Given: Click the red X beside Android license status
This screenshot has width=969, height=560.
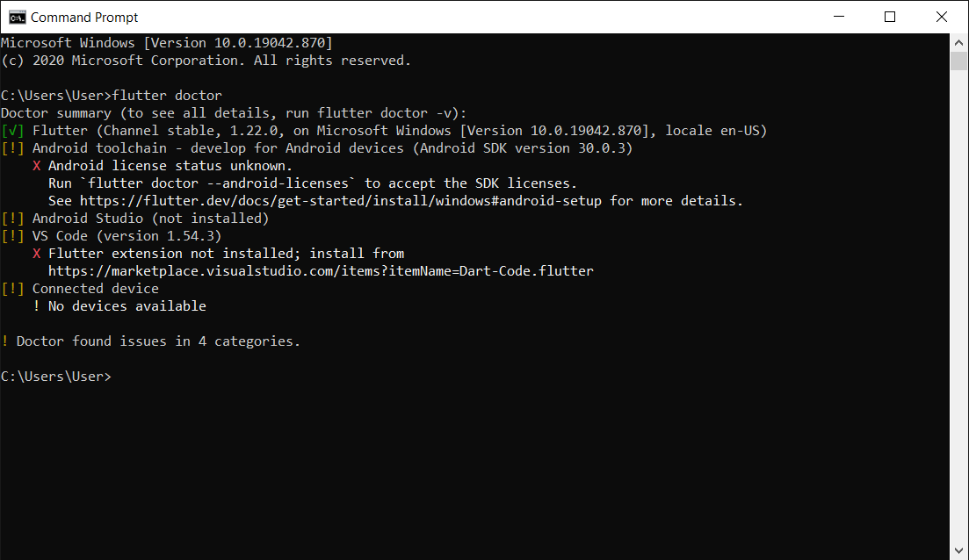Looking at the screenshot, I should coord(36,165).
